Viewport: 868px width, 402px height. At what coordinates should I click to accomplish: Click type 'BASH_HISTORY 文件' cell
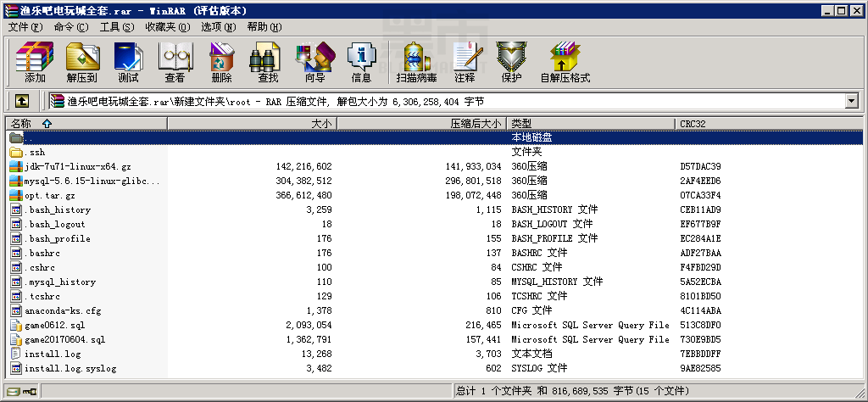[x=554, y=209]
